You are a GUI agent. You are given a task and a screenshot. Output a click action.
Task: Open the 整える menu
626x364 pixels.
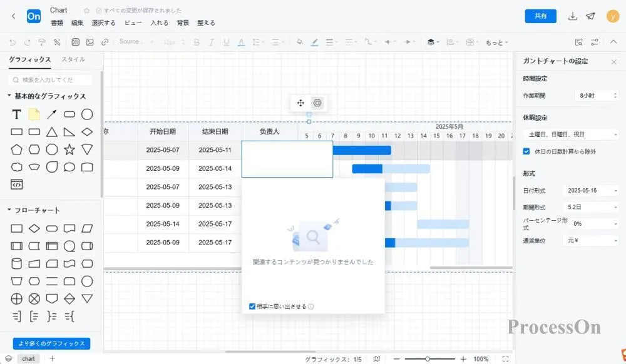206,23
